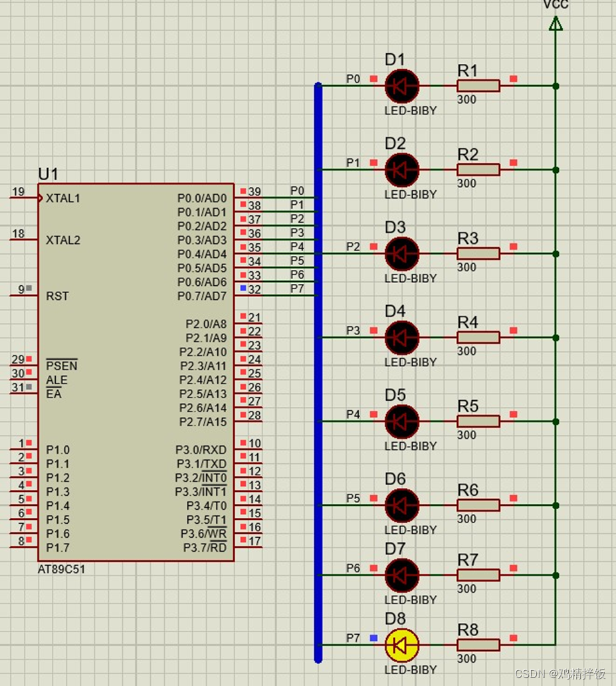Screen dimensions: 616x686
Task: Click pin label P3.4/T0
Action: [x=207, y=506]
